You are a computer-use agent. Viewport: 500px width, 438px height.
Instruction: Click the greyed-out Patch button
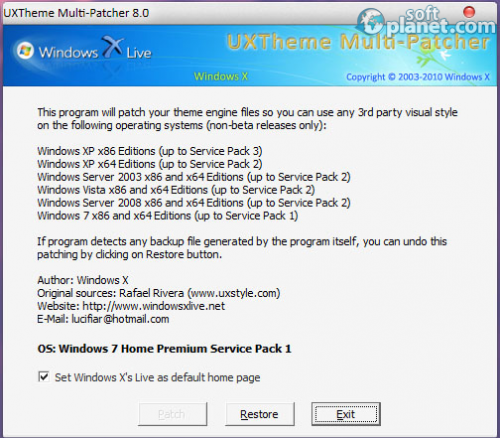(172, 414)
